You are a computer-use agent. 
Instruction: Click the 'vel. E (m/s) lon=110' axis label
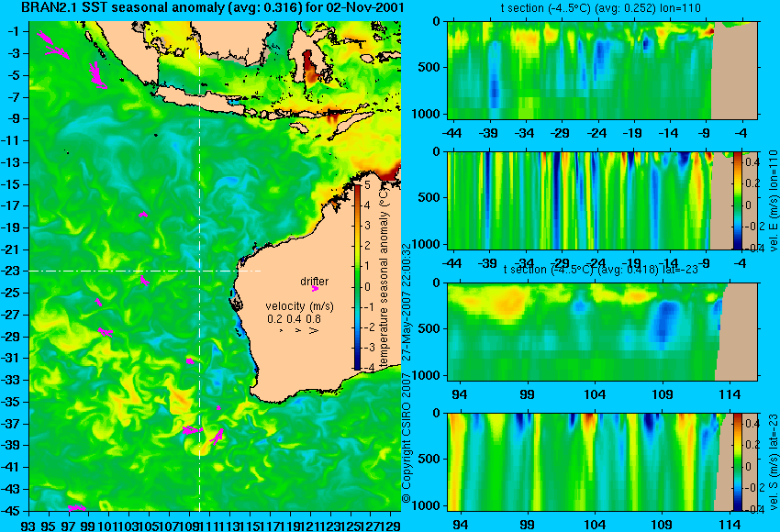pos(773,200)
